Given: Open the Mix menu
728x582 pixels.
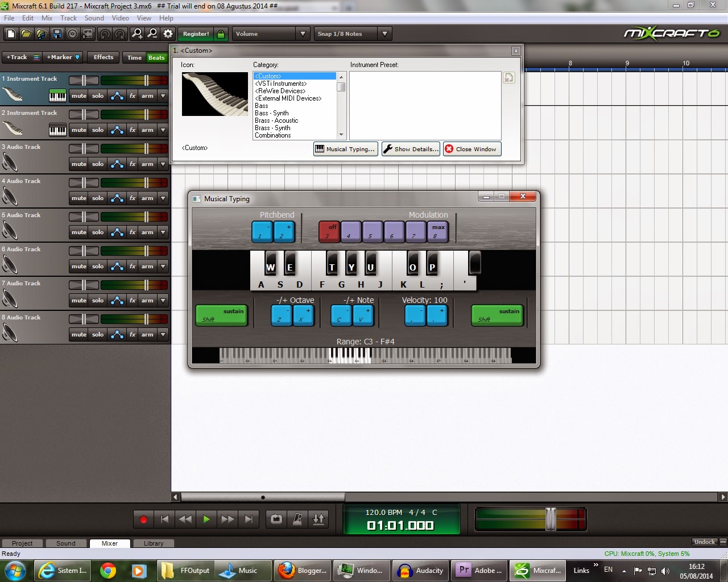Looking at the screenshot, I should point(47,18).
